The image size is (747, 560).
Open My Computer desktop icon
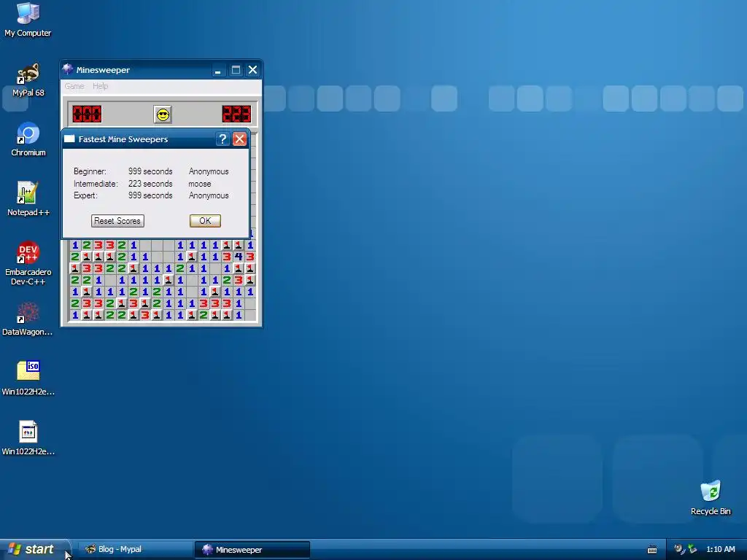tap(28, 20)
